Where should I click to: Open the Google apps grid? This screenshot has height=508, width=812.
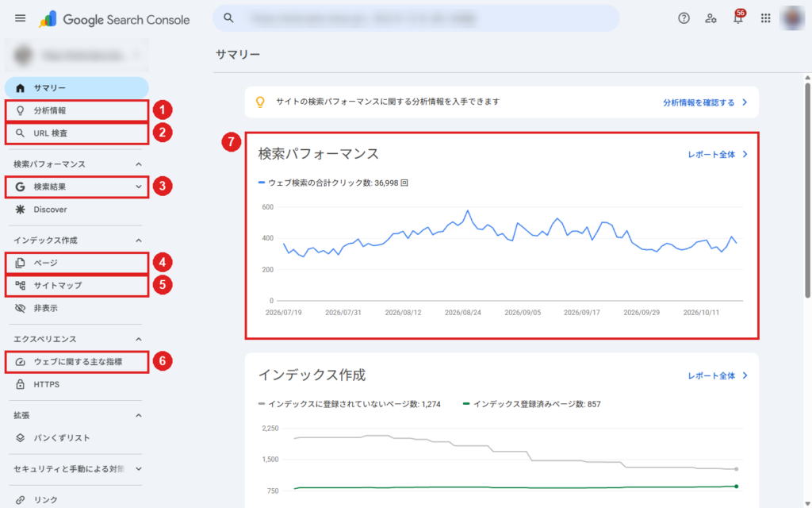[x=765, y=18]
